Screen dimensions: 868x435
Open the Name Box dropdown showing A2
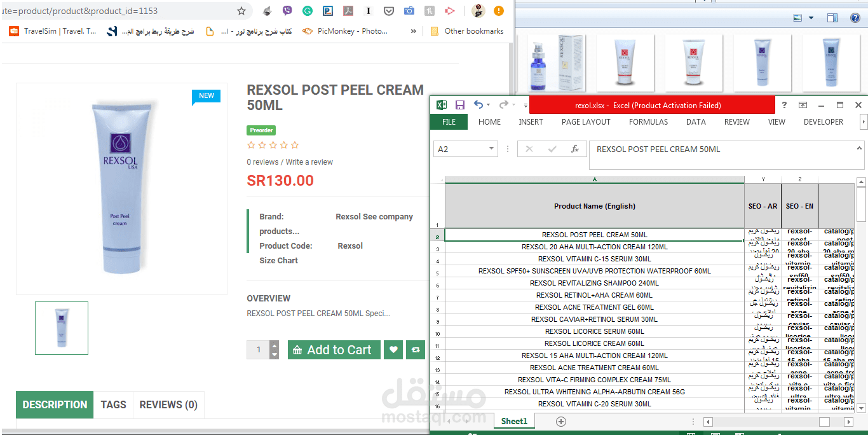point(491,149)
